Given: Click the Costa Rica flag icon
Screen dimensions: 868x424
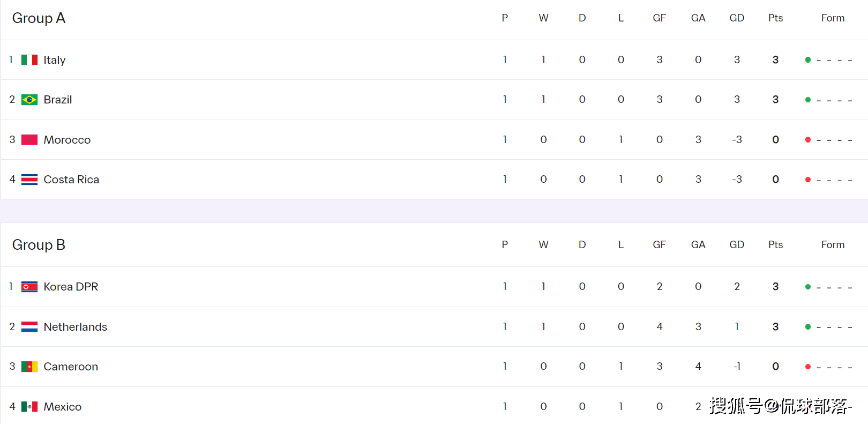Looking at the screenshot, I should pyautogui.click(x=29, y=180).
